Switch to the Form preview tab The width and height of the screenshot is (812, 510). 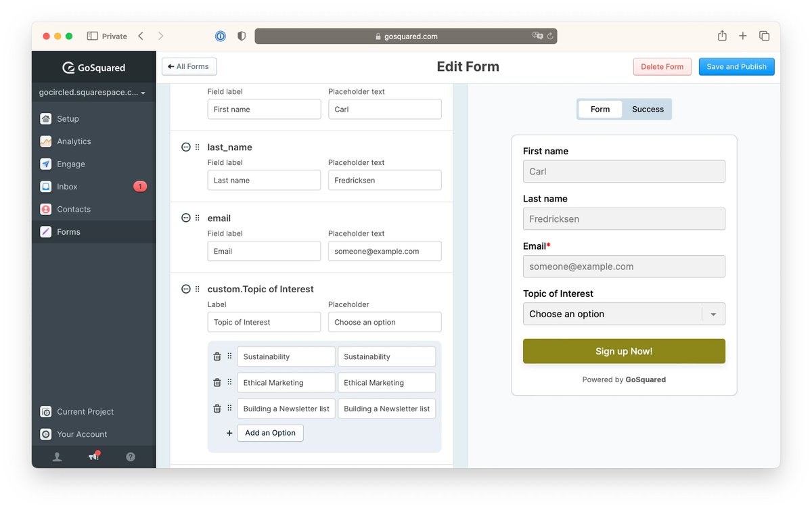[600, 109]
